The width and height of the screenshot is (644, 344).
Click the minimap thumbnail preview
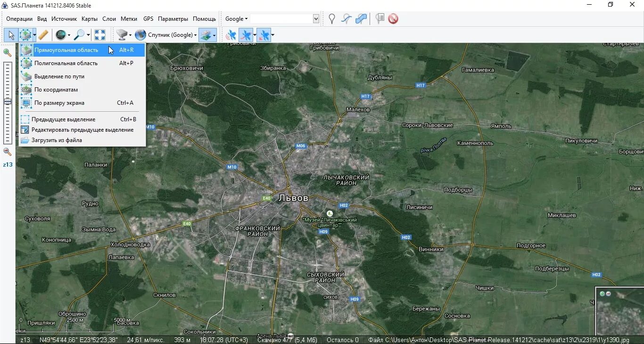pos(620,312)
